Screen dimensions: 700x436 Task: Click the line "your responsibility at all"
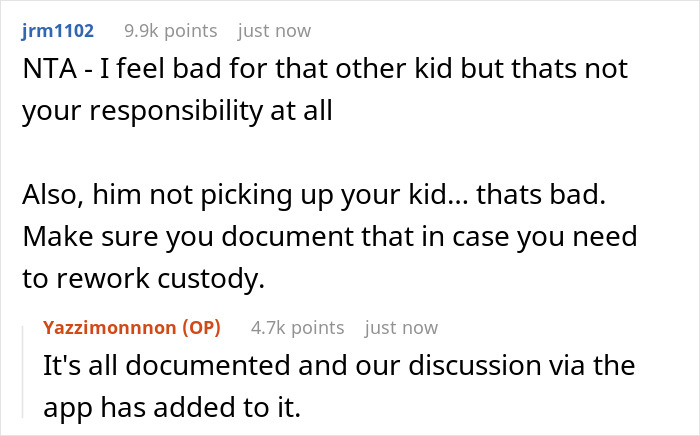[x=176, y=113]
